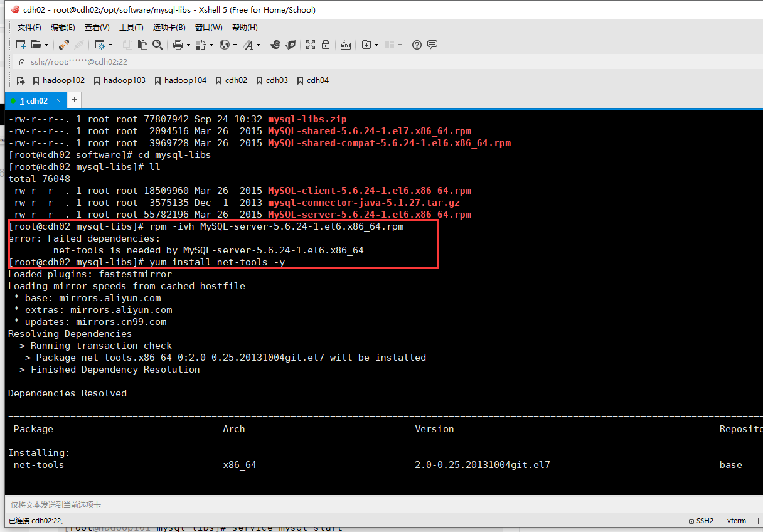The height and width of the screenshot is (532, 763).
Task: Click the Xftp swirl icon
Action: pos(275,45)
